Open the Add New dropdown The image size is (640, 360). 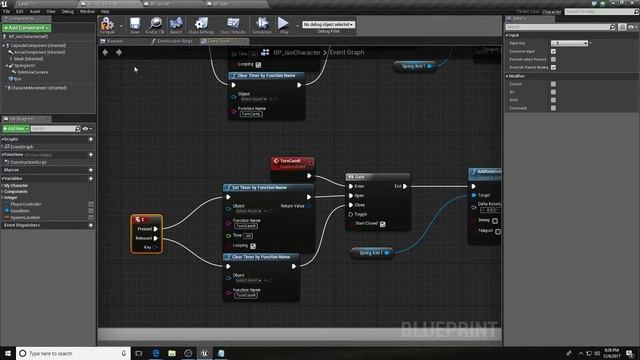(16, 129)
